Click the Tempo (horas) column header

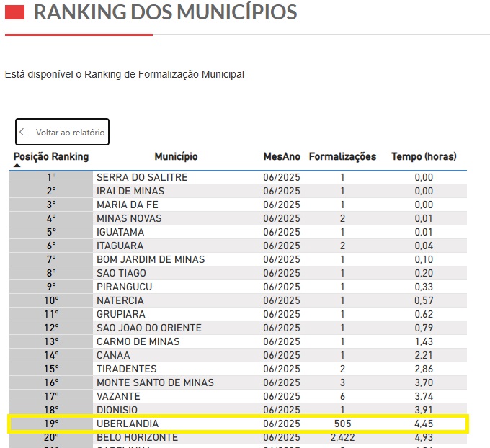(424, 156)
